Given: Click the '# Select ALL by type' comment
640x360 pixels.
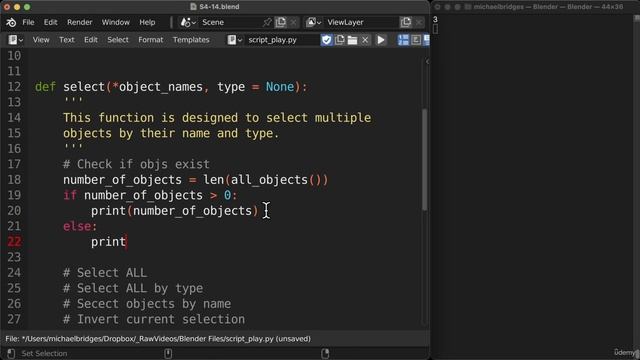Looking at the screenshot, I should click(133, 288).
